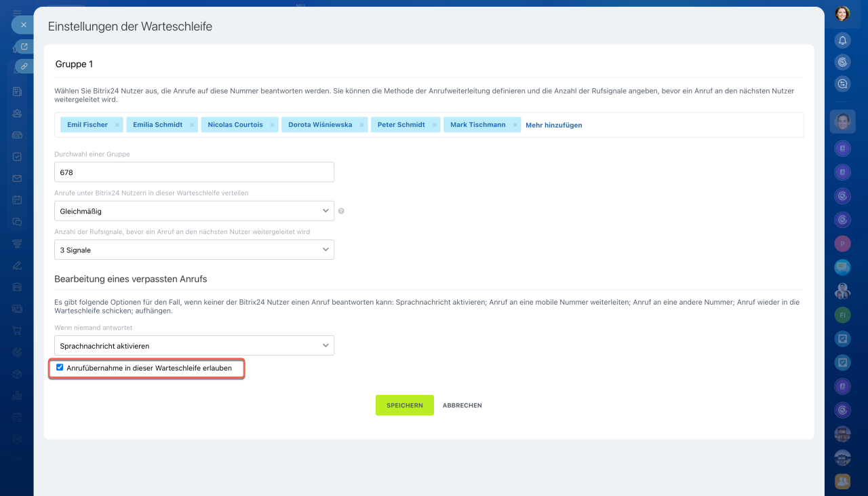Open the calendar icon in left sidebar
Image resolution: width=868 pixels, height=496 pixels.
pyautogui.click(x=17, y=200)
